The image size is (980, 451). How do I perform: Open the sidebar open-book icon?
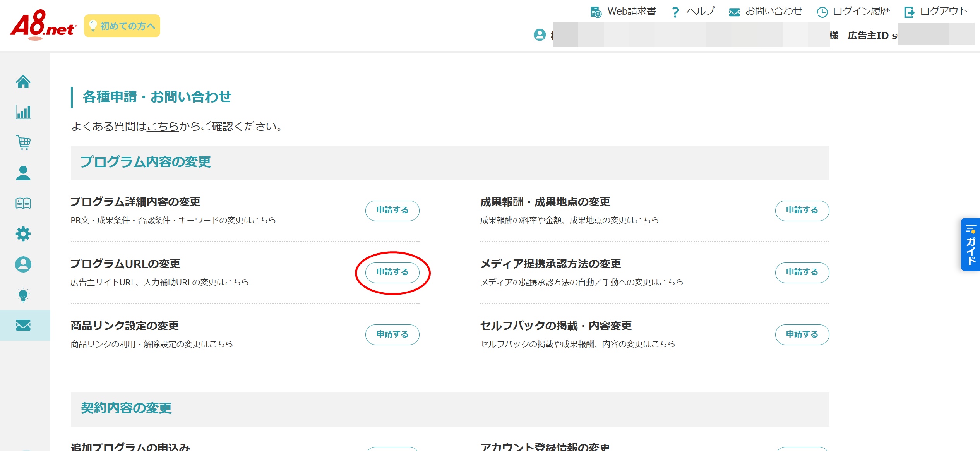click(x=23, y=203)
